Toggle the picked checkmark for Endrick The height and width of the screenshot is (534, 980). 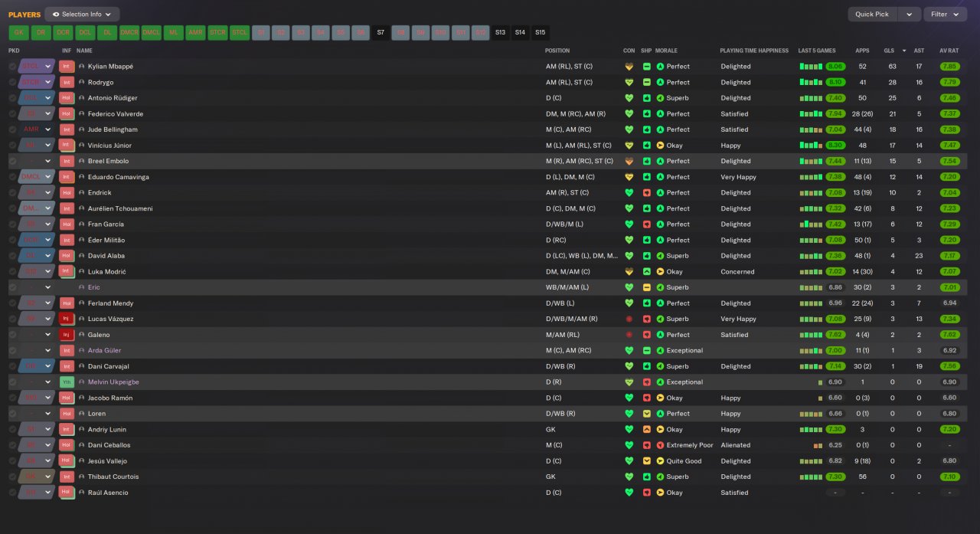[12, 193]
